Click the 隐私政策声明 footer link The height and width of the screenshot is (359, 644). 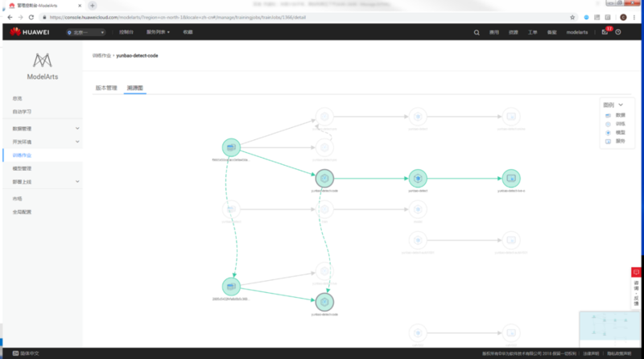(619, 353)
